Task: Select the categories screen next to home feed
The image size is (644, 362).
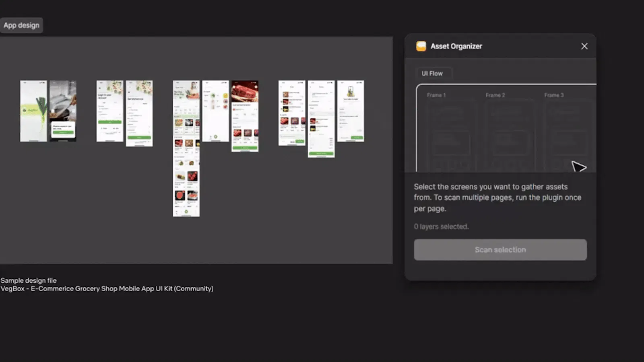Action: pos(216,111)
